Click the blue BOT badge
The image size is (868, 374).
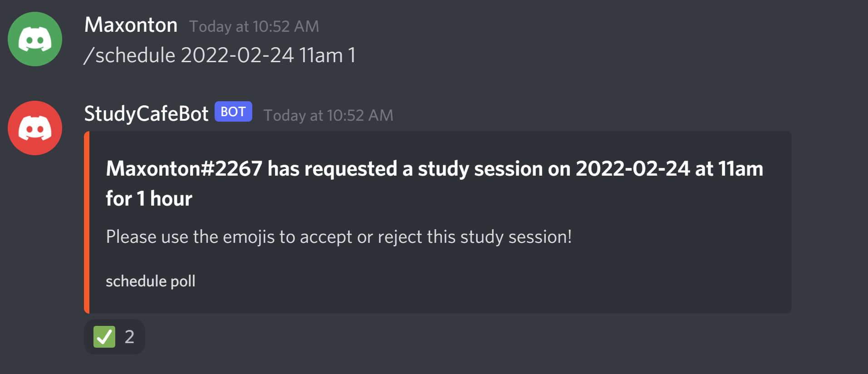click(233, 112)
